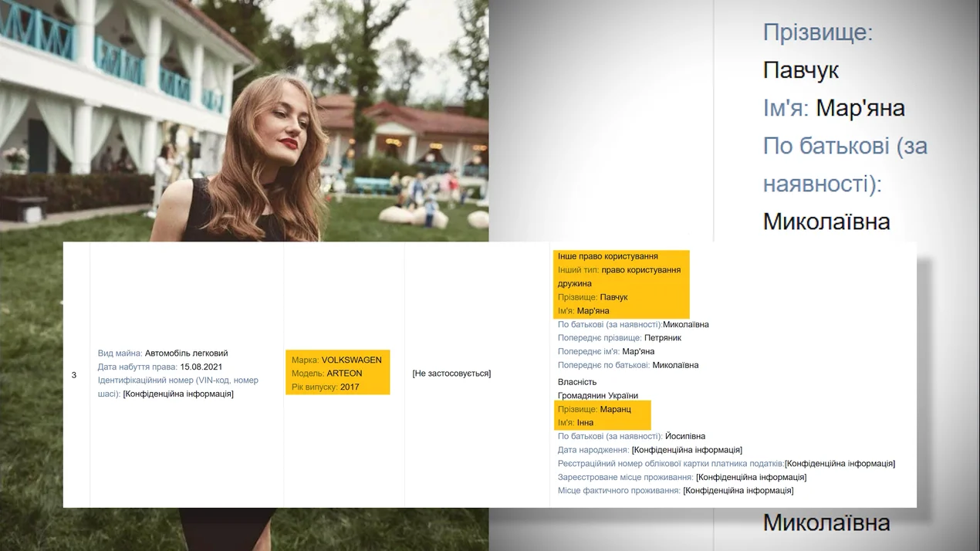Screen dimensions: 980x551
Task: Select 'Вид майна: Автомобіль легковий' entry
Action: pos(162,353)
